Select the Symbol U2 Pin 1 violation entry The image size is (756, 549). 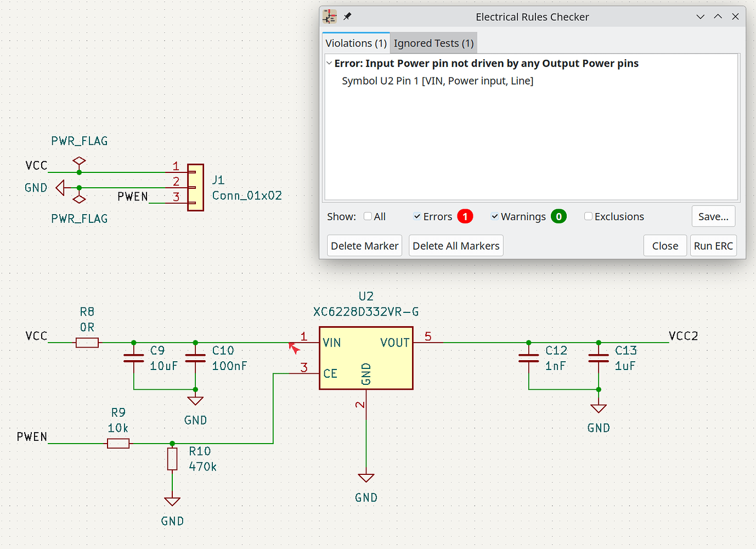436,81
